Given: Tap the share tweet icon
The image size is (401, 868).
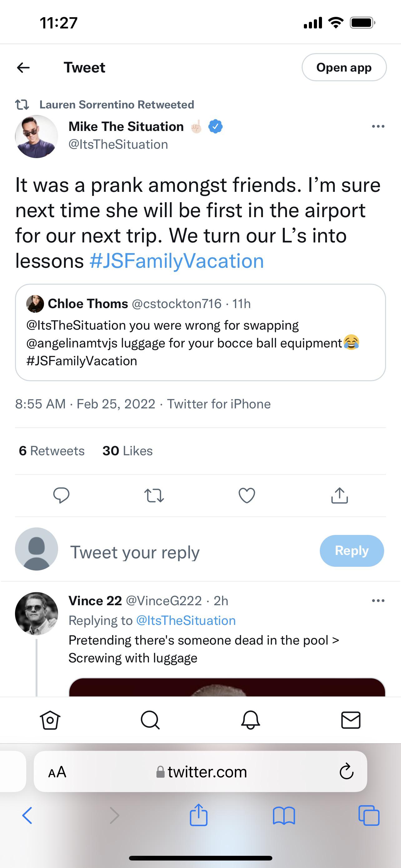Looking at the screenshot, I should click(x=339, y=495).
